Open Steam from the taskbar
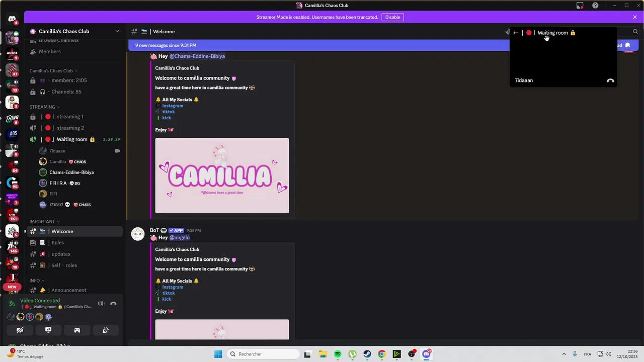The height and width of the screenshot is (362, 644). coord(367,354)
